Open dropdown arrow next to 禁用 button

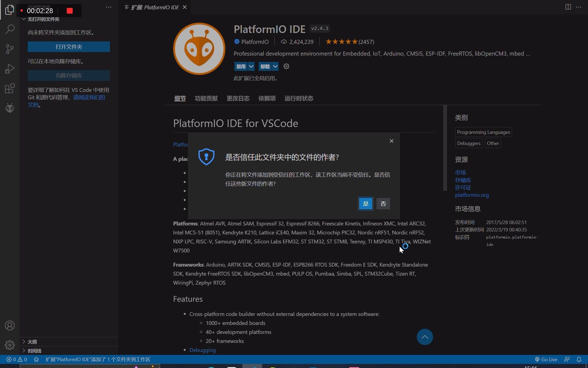[251, 66]
